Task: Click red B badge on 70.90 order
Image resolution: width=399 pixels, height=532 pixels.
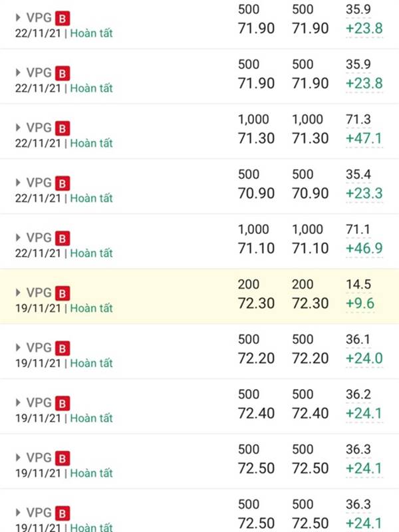Action: pos(63,184)
